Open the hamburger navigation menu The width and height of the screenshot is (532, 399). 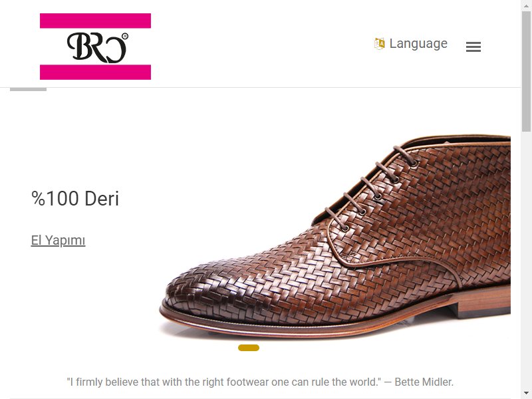(473, 47)
